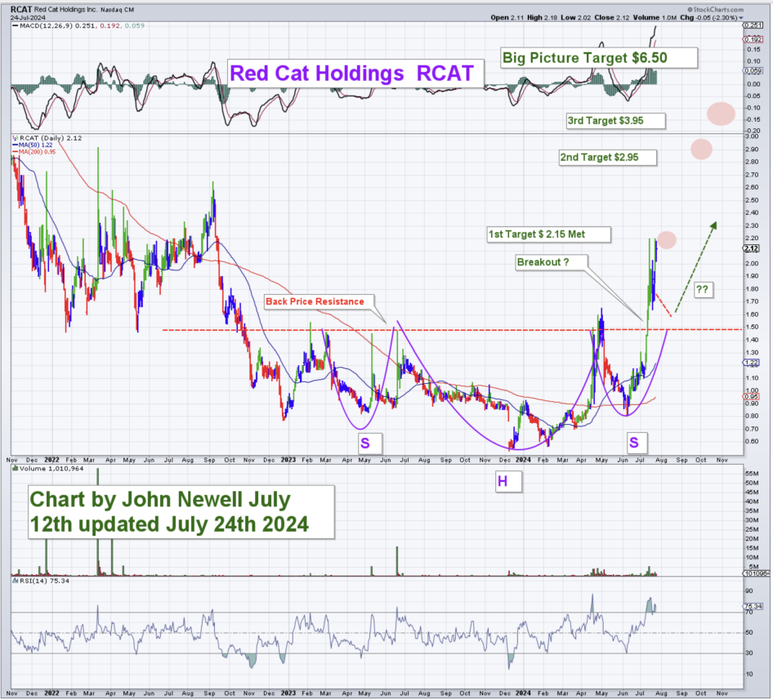Click the 2.12 last price axis tag
Screen dimensions: 773x700
(751, 248)
